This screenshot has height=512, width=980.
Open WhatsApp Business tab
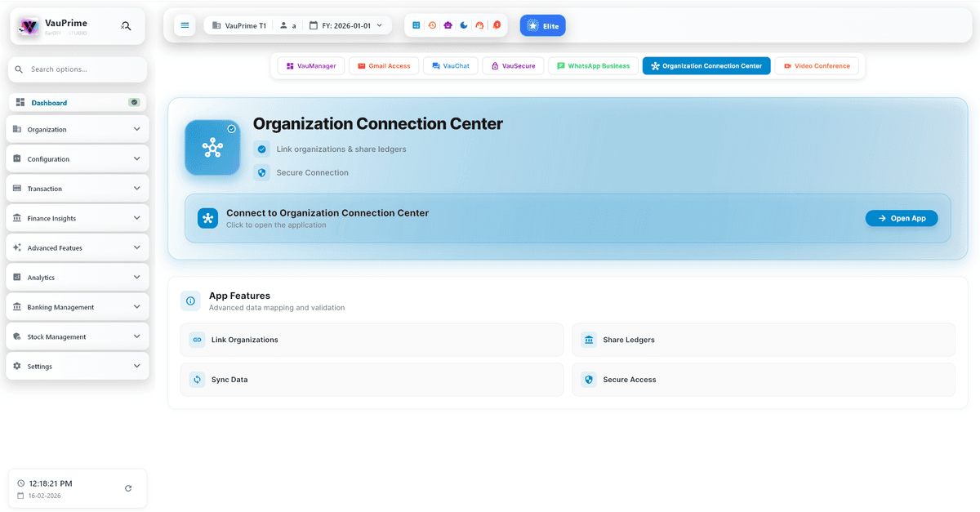[593, 66]
